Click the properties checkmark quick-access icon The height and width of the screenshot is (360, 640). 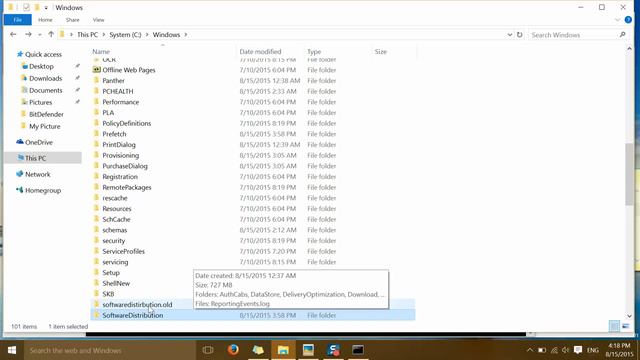(x=27, y=7)
